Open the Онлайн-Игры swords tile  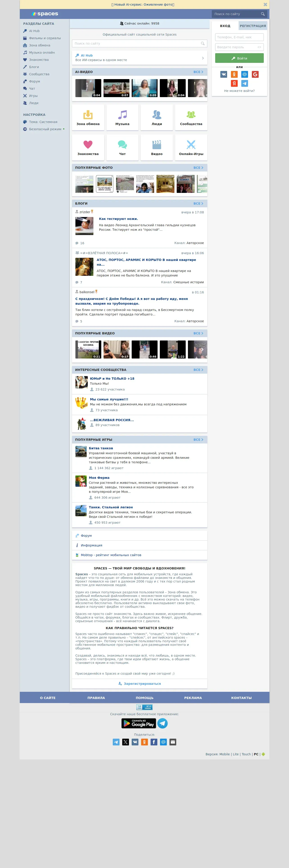(191, 147)
